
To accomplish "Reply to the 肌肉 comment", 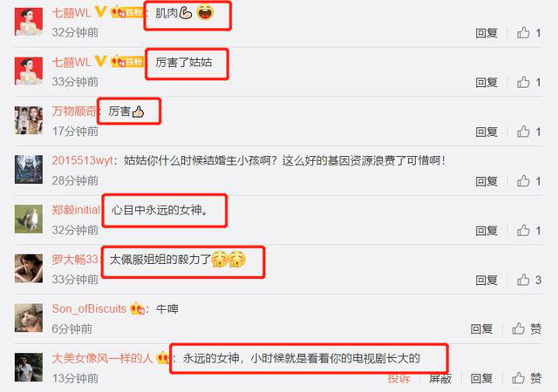I will click(487, 33).
